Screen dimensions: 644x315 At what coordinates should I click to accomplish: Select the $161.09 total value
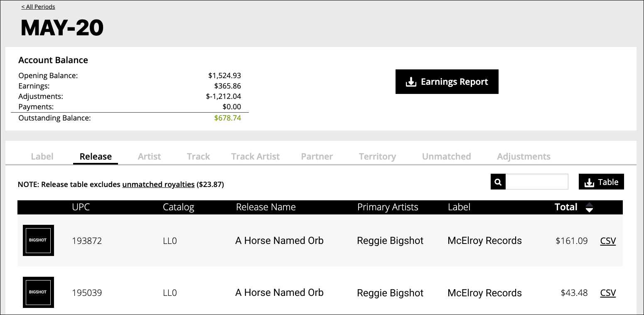click(572, 241)
